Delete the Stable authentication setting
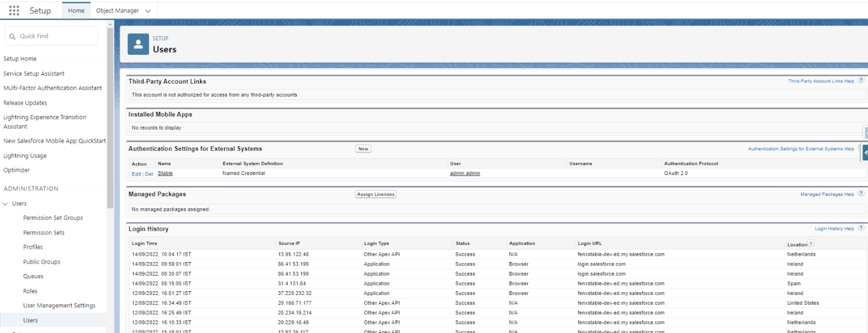 pos(149,174)
